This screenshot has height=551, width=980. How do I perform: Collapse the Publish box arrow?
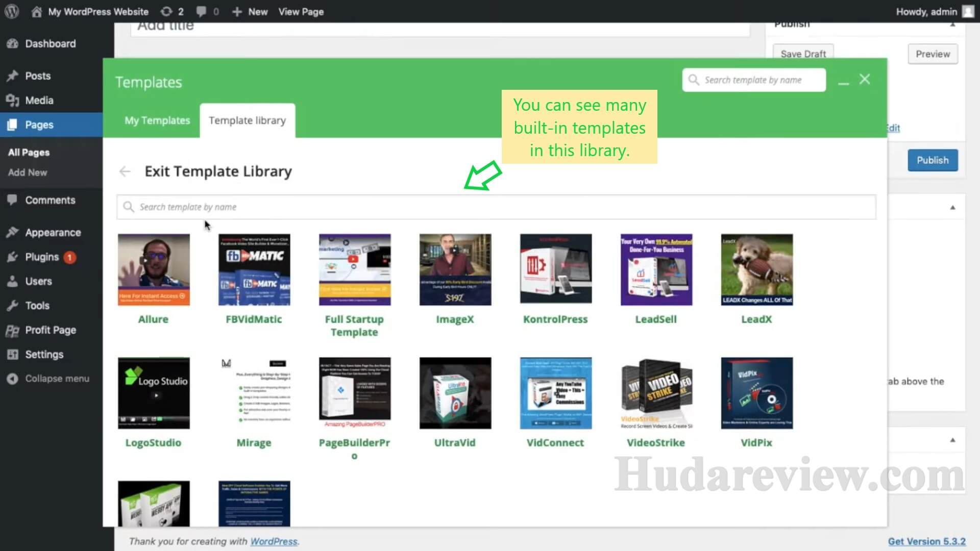coord(952,25)
